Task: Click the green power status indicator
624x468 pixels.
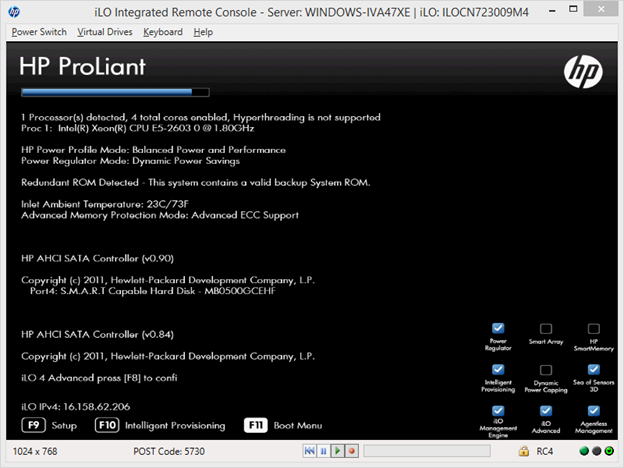Action: tap(609, 451)
